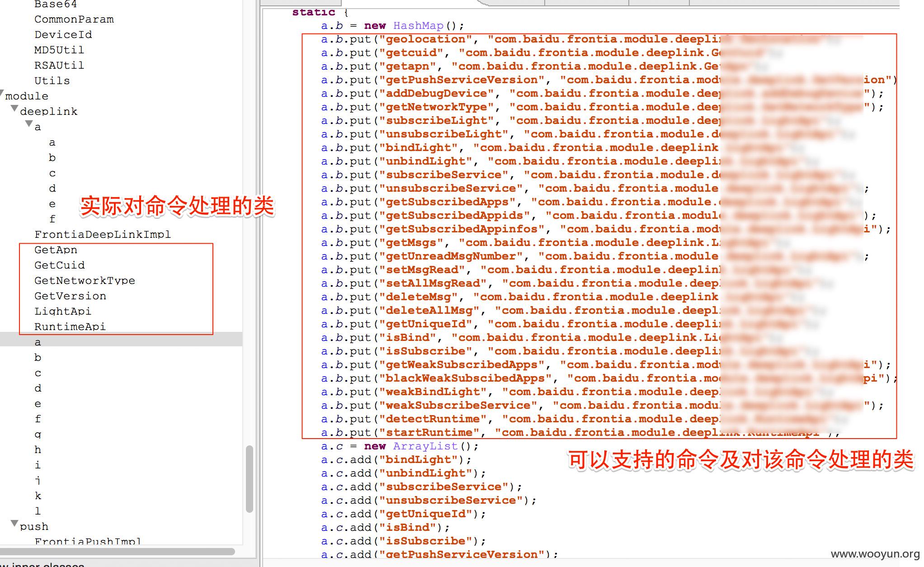Screen dimensions: 924x567
Task: Select class i in the tree
Action: pos(38,465)
